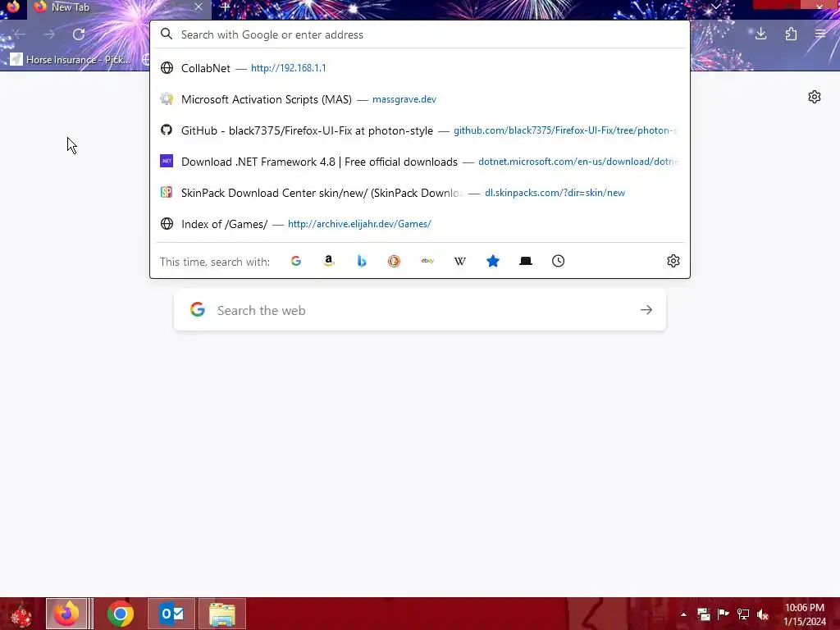This screenshot has height=630, width=840.
Task: Search with Amazon one-off search icon
Action: pos(329,261)
